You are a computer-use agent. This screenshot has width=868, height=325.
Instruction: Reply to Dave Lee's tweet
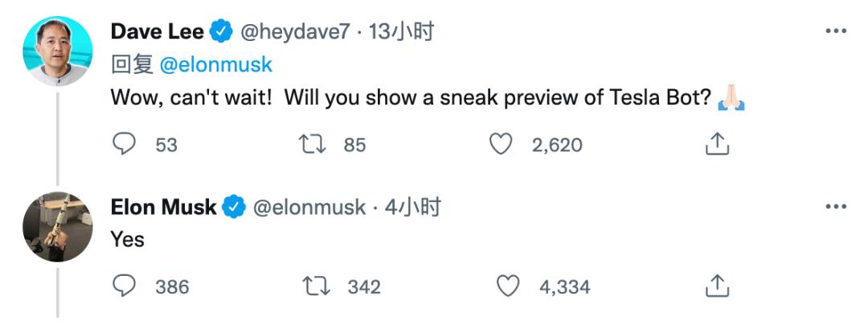click(x=124, y=145)
